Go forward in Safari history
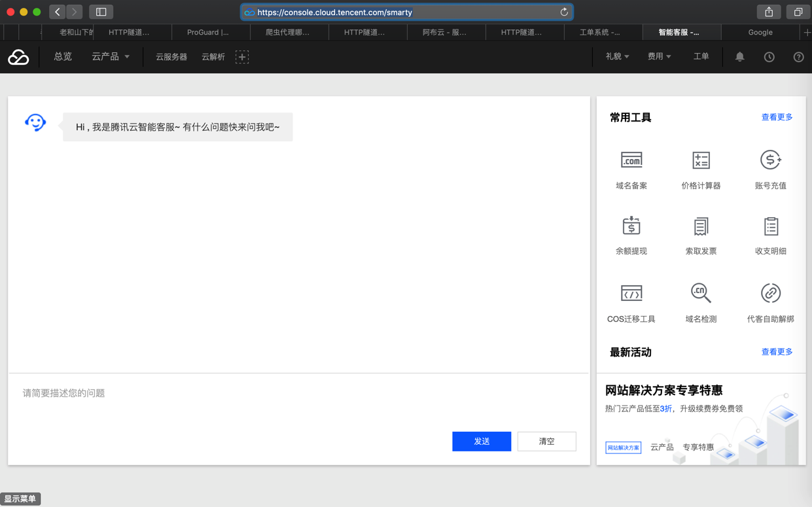Screen dimensions: 812x507 (x=74, y=12)
